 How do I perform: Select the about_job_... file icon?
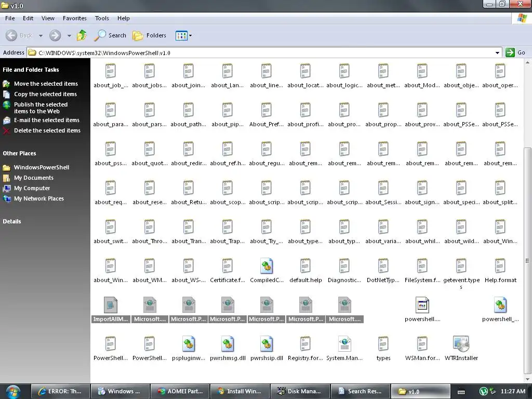pyautogui.click(x=111, y=71)
